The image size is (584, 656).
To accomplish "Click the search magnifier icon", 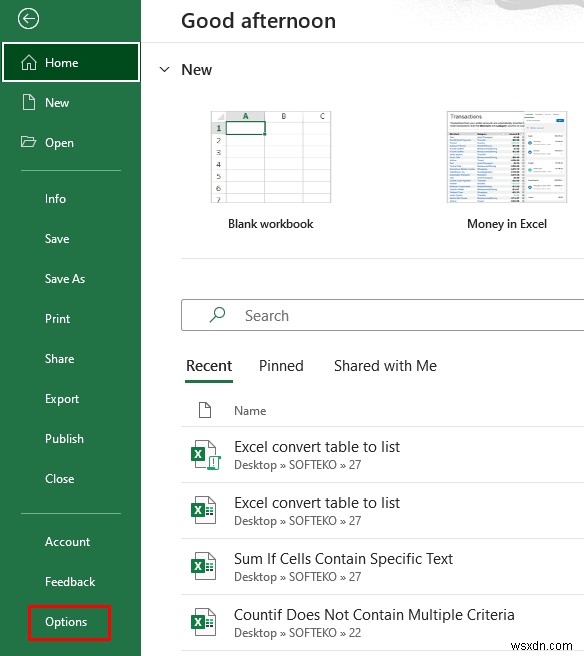I will [x=218, y=315].
